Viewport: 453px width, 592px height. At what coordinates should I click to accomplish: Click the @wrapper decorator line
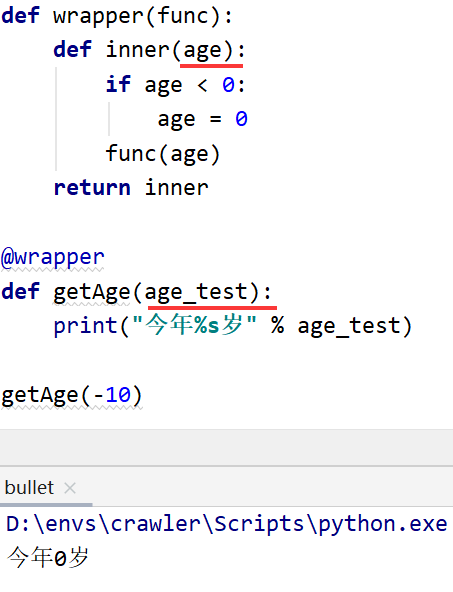click(x=52, y=258)
